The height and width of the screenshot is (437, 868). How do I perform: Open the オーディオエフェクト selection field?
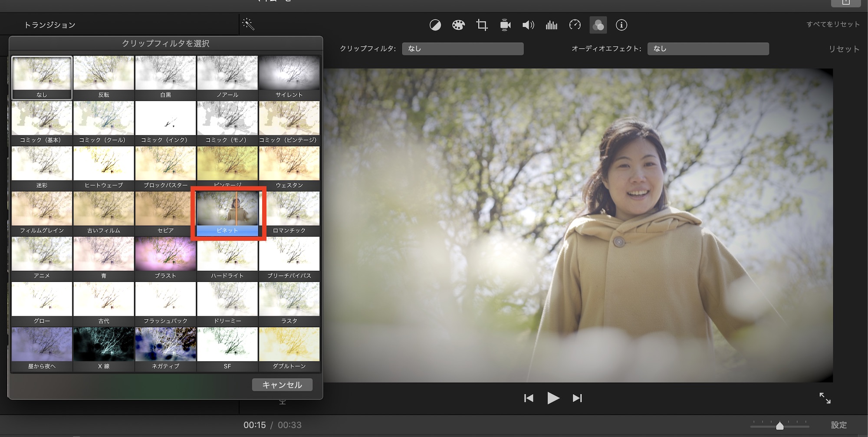[708, 49]
